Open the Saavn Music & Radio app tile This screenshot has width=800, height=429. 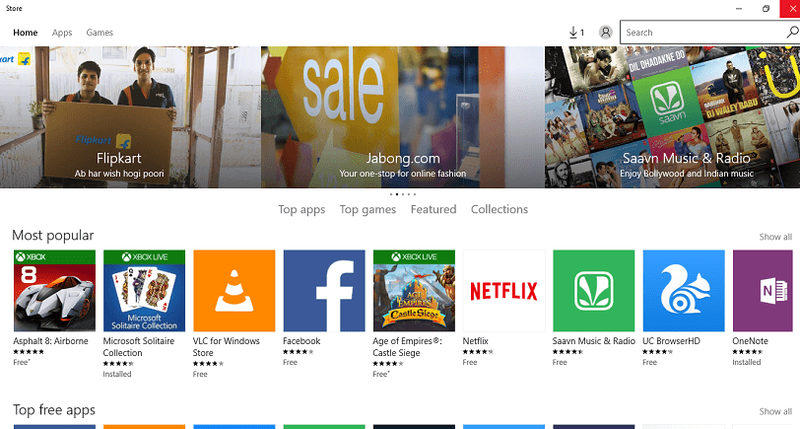tap(594, 291)
